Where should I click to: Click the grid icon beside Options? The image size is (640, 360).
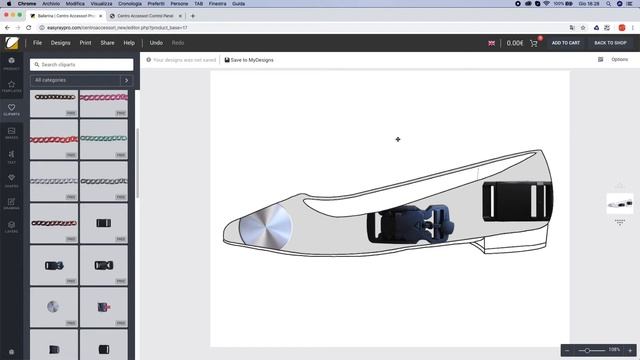click(x=600, y=60)
